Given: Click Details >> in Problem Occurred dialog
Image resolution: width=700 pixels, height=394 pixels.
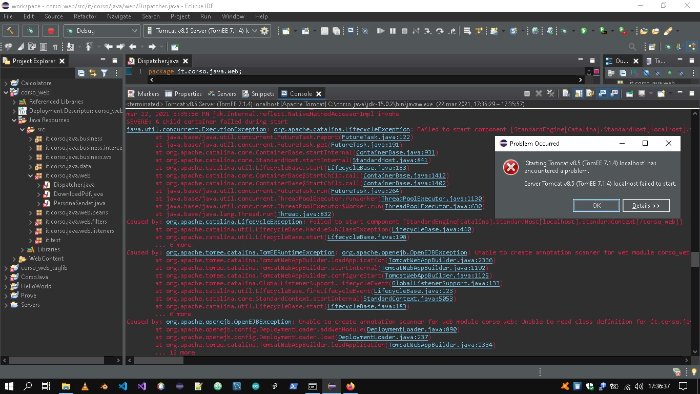Looking at the screenshot, I should [646, 205].
